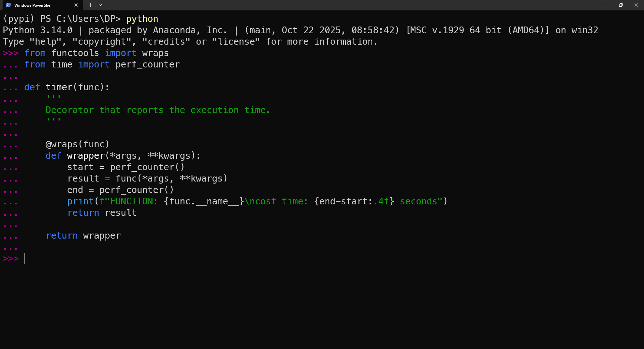The image size is (644, 349).
Task: Click the minimize window icon
Action: [605, 5]
